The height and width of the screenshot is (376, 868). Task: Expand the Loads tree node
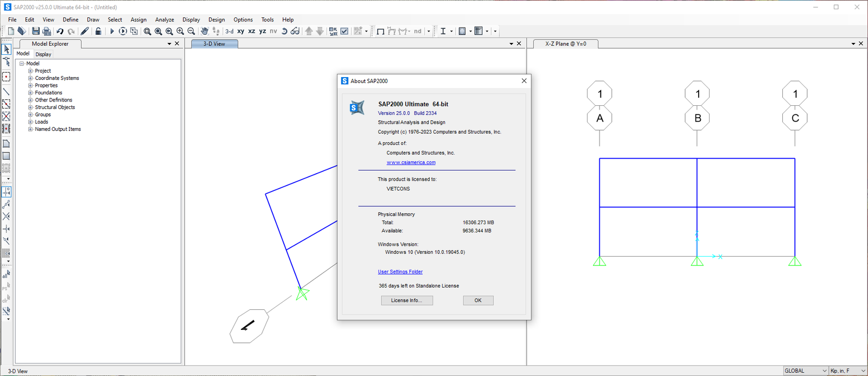pos(30,122)
